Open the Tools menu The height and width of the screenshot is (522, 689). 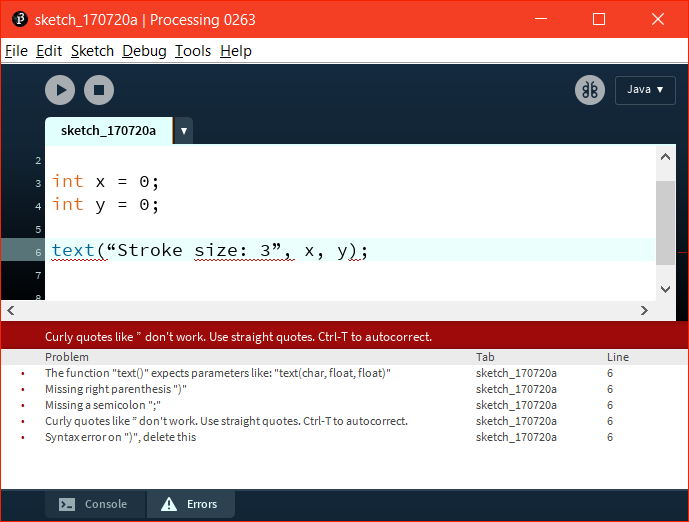point(193,51)
